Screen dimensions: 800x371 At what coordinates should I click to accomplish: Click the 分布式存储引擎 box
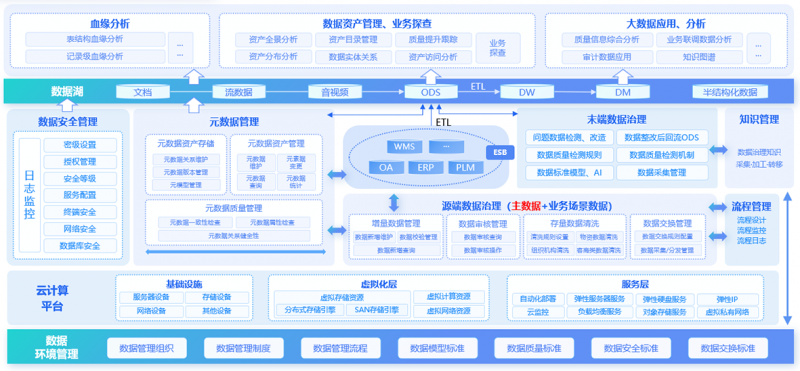(x=310, y=310)
